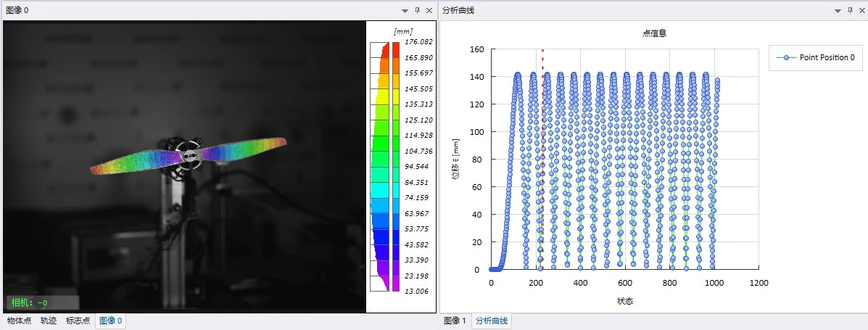
Task: Select the 分析曲线 bottom tab
Action: click(491, 321)
